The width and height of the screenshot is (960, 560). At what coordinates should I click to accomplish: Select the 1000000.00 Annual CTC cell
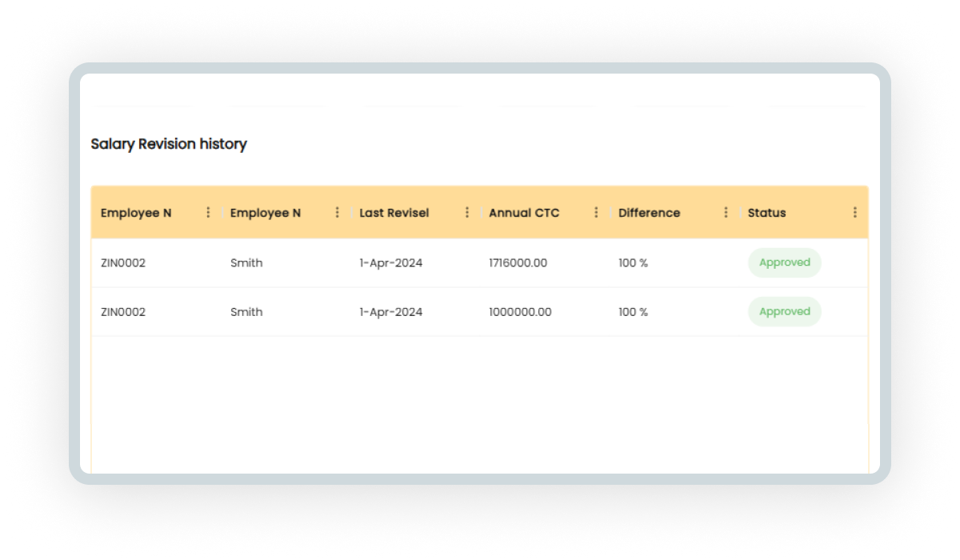[520, 313]
